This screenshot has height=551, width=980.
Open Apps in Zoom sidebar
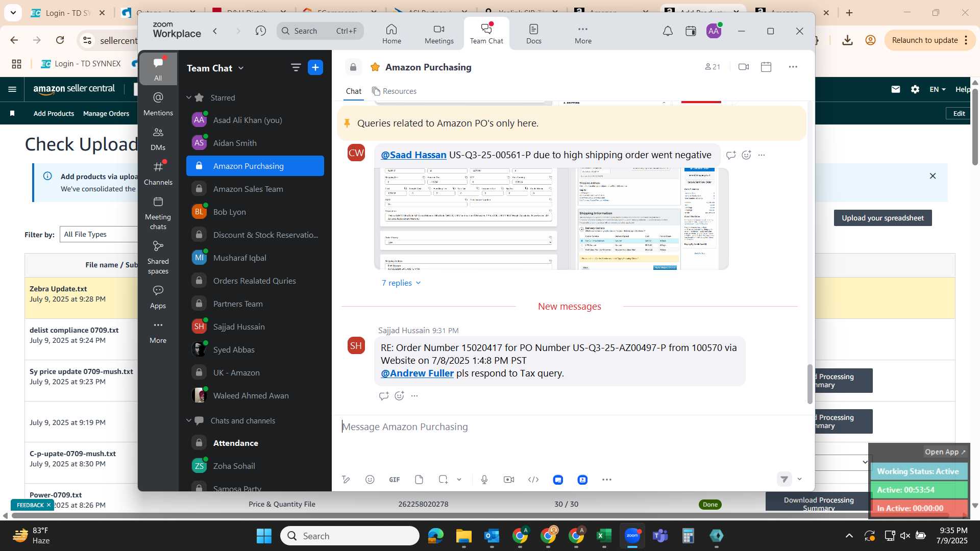pyautogui.click(x=158, y=297)
